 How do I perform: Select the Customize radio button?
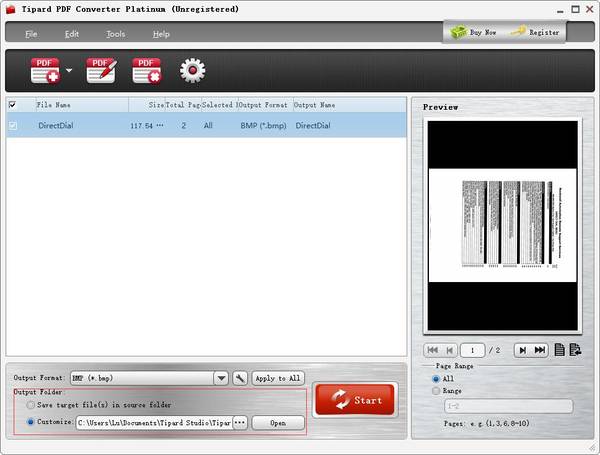(31, 422)
